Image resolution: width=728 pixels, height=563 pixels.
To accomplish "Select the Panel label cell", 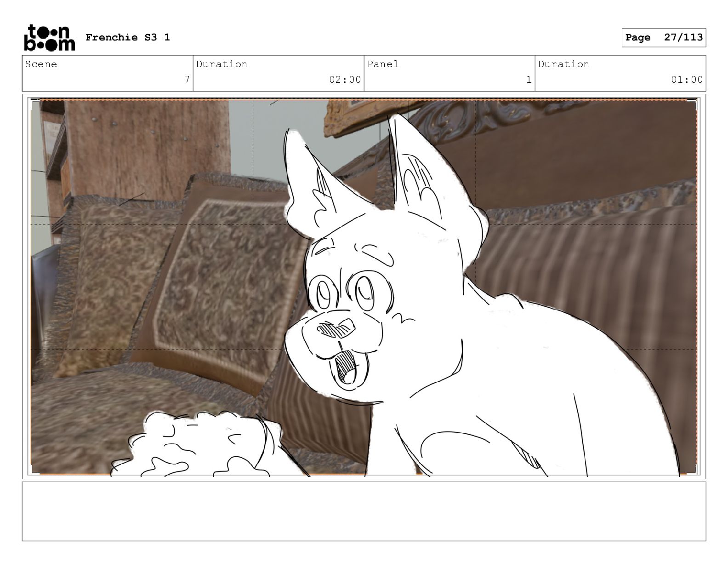I will click(449, 73).
